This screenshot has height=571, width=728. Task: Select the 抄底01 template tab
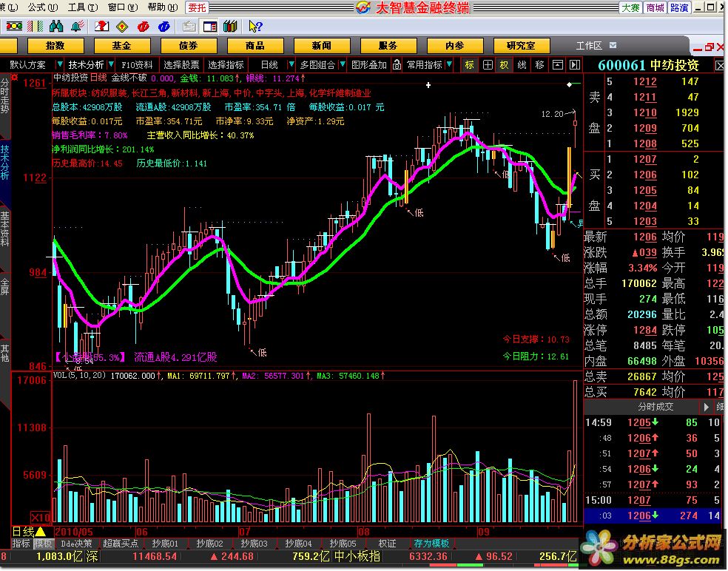coord(165,544)
